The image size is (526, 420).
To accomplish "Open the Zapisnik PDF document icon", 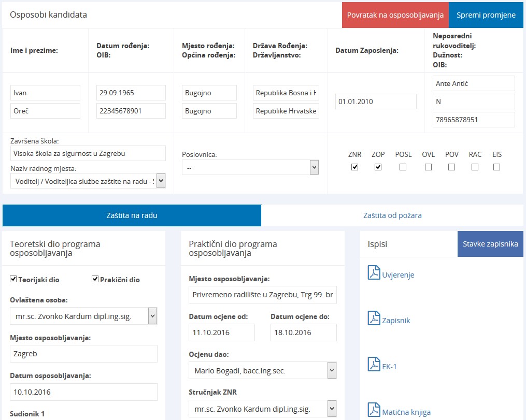I will 374,318.
